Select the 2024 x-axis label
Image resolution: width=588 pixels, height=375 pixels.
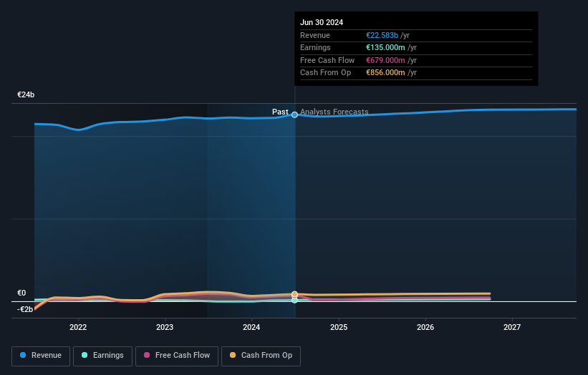click(x=251, y=328)
